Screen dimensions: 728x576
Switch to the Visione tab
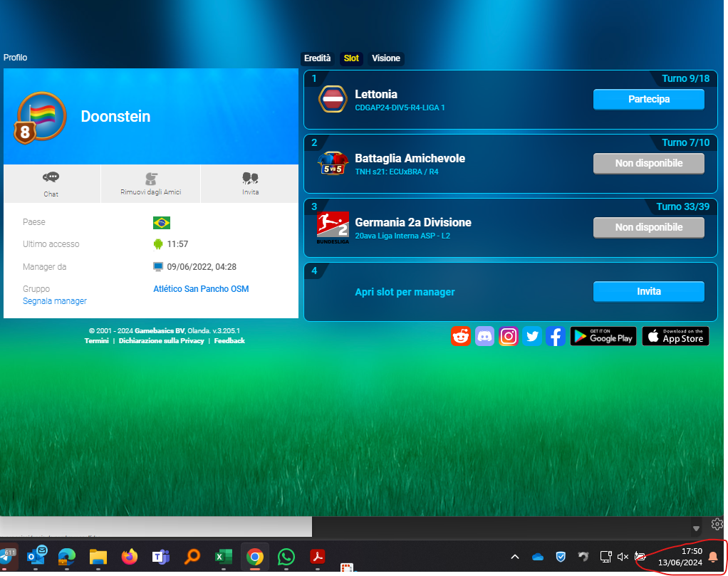386,58
